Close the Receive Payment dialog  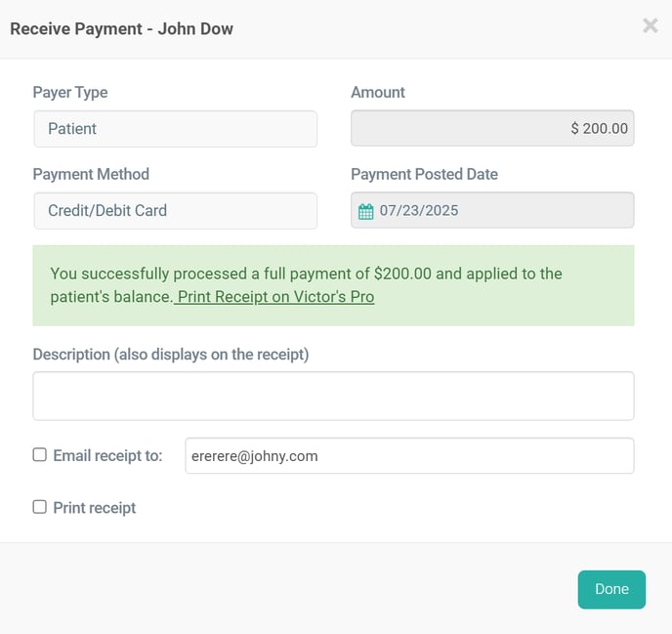point(650,26)
